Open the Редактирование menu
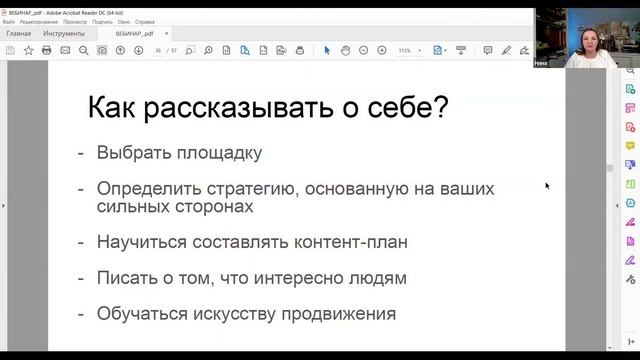 [39, 22]
